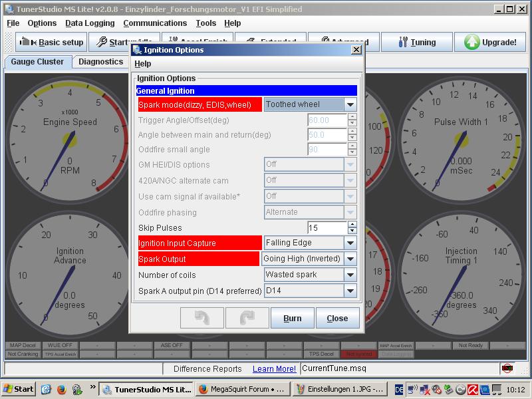Viewport: 532px width, 399px height.
Task: Click the undo arrow icon in dialog
Action: (201, 318)
